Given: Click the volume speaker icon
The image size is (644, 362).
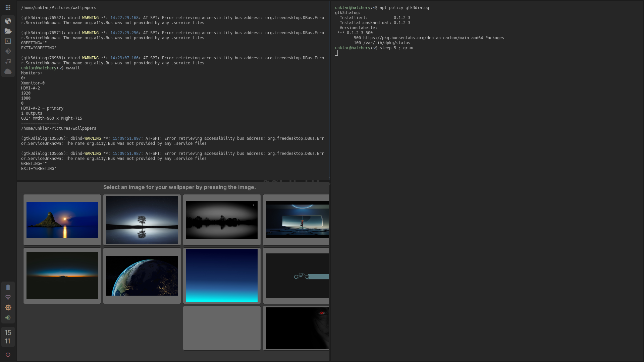Looking at the screenshot, I should click(x=8, y=318).
